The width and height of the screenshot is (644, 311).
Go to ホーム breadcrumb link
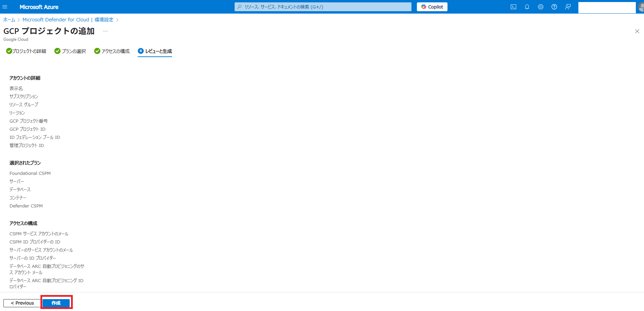pos(9,20)
